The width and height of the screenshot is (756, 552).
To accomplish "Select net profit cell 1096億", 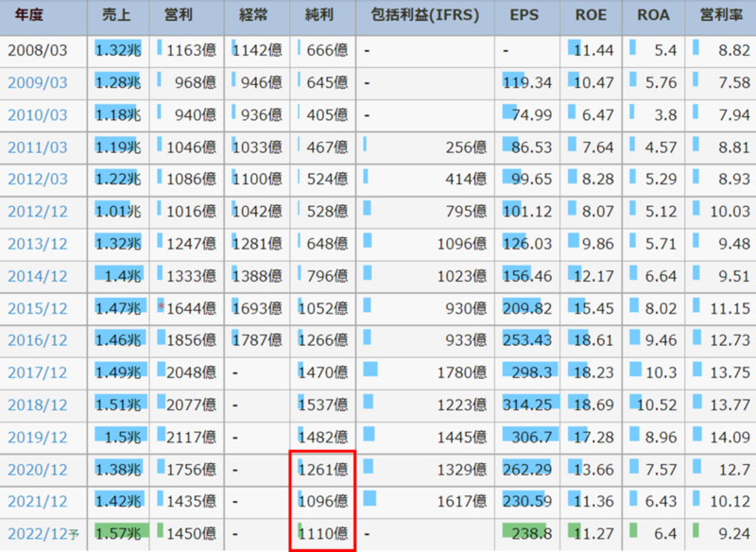I will 323,501.
